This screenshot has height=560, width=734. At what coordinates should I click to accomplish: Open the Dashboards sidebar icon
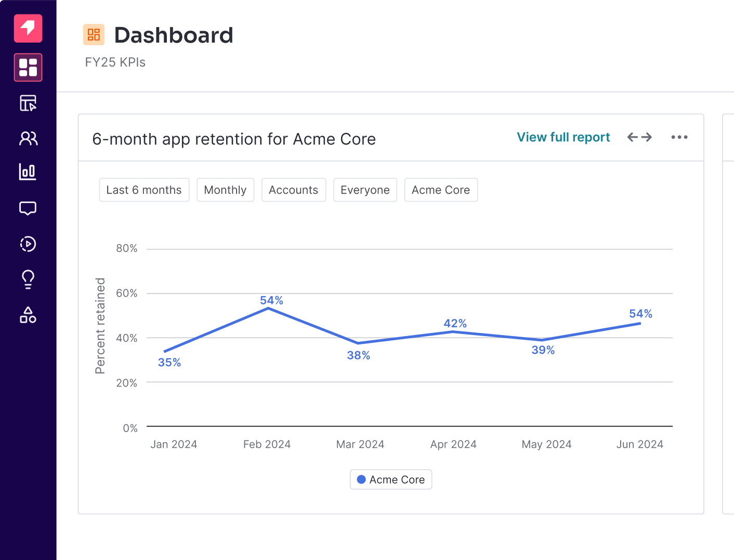[28, 68]
